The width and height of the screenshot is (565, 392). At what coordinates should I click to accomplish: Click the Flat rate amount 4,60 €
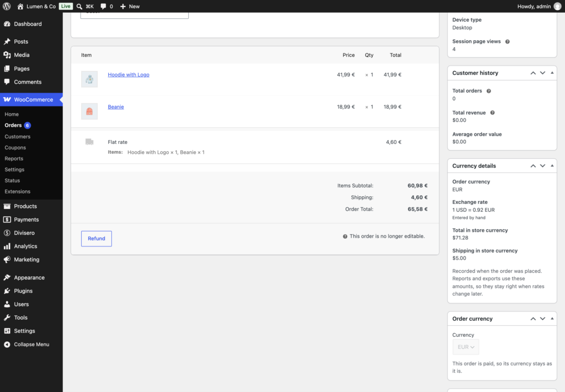pos(393,142)
